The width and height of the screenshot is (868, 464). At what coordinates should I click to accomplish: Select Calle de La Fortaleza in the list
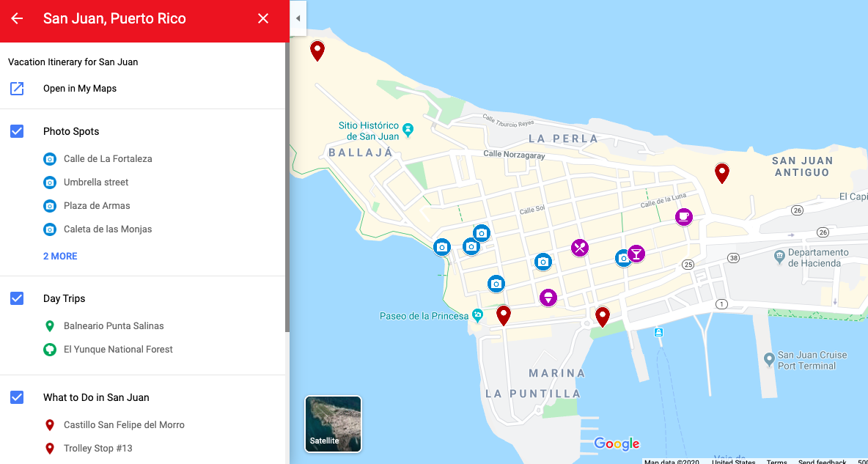point(108,159)
